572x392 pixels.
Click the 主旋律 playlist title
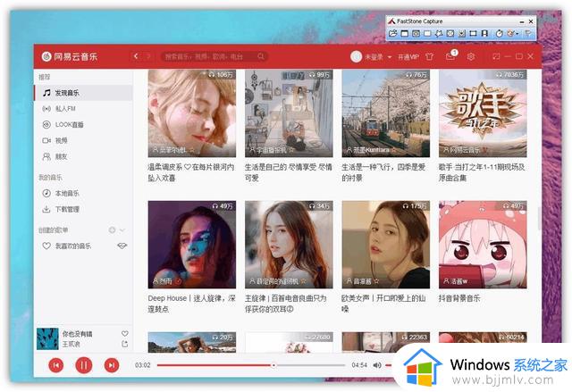click(286, 304)
